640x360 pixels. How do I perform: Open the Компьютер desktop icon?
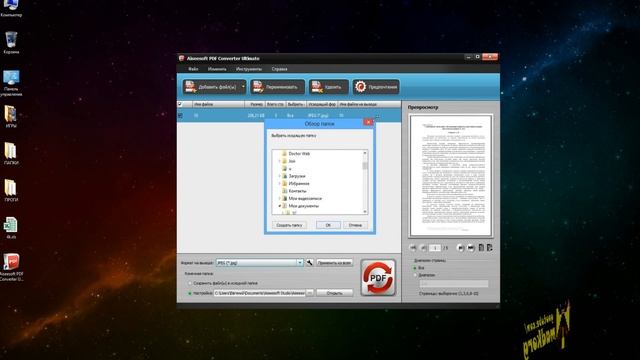(11, 9)
